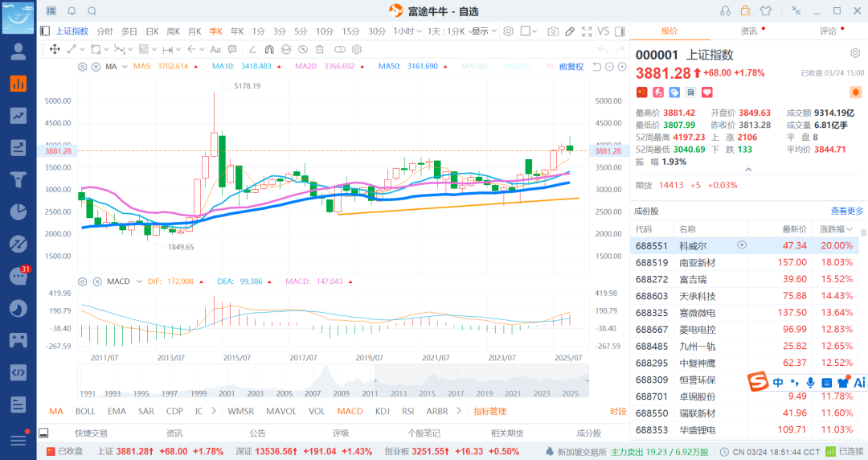The height and width of the screenshot is (460, 868).
Task: Close the MA indicator with X icon
Action: (96, 67)
